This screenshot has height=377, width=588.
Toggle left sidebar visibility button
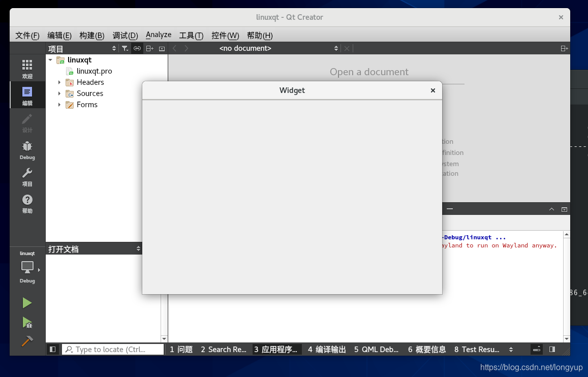[52, 349]
